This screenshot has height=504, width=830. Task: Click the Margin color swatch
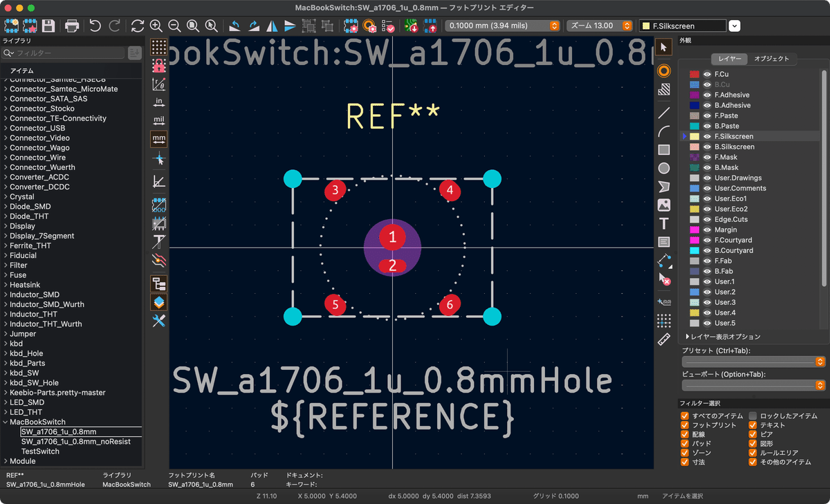694,230
